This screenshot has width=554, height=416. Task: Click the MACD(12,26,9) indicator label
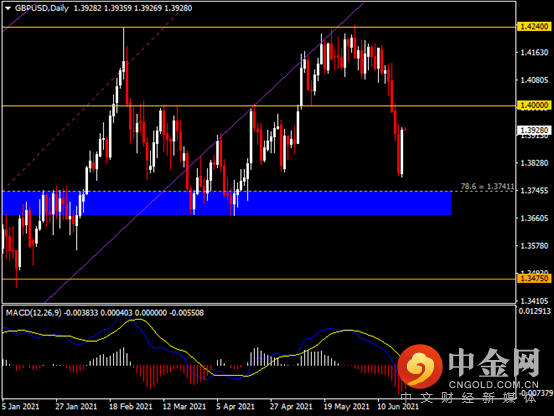pyautogui.click(x=33, y=313)
